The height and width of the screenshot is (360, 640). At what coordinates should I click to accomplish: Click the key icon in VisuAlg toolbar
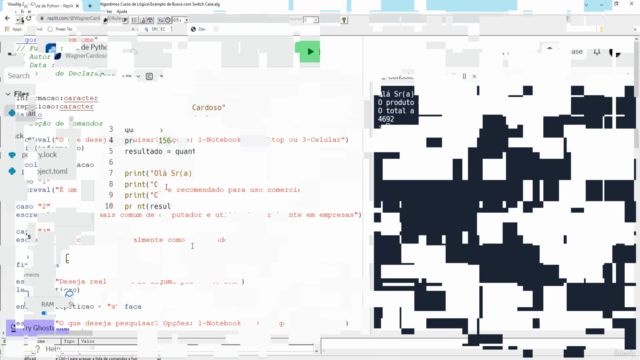click(x=344, y=20)
